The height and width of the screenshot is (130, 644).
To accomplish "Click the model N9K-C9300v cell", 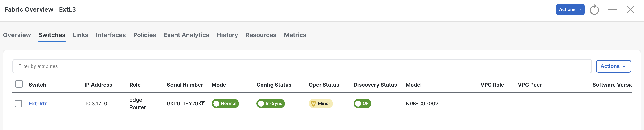I will pyautogui.click(x=422, y=104).
